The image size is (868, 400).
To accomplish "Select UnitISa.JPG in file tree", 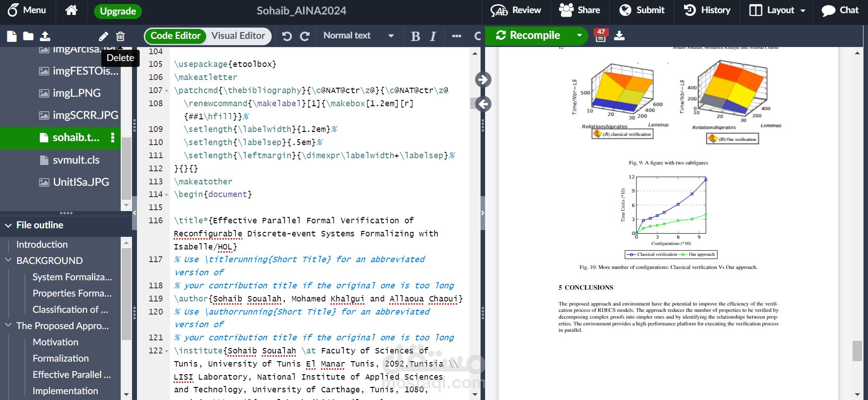I will (74, 182).
